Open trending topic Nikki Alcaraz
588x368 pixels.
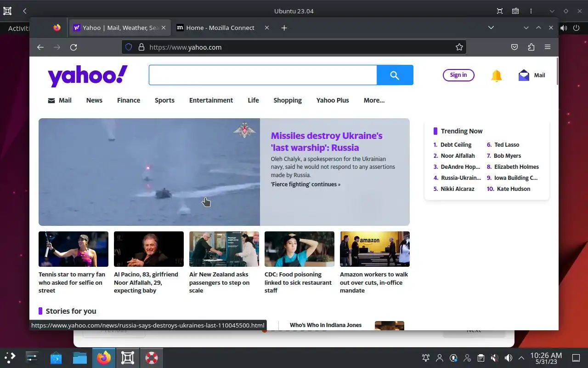(x=458, y=189)
